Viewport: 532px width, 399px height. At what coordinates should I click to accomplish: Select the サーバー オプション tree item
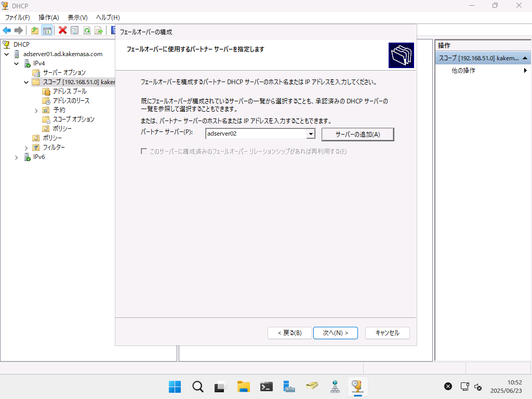pyautogui.click(x=64, y=73)
